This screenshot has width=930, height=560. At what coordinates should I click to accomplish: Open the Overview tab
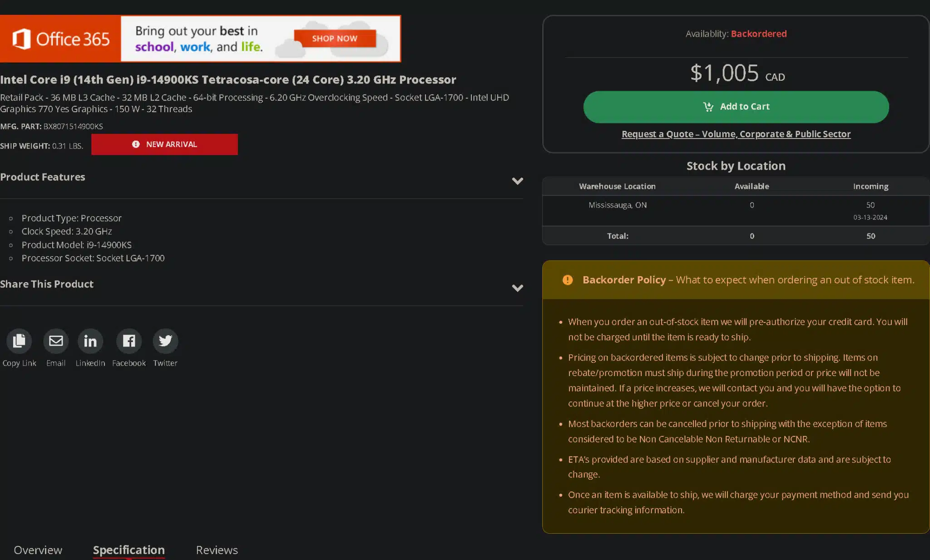pyautogui.click(x=38, y=550)
